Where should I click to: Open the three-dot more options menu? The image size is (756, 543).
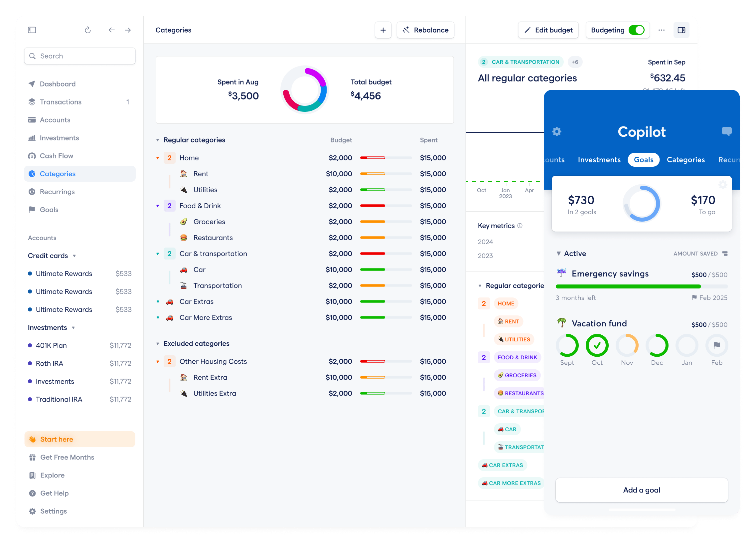[661, 30]
